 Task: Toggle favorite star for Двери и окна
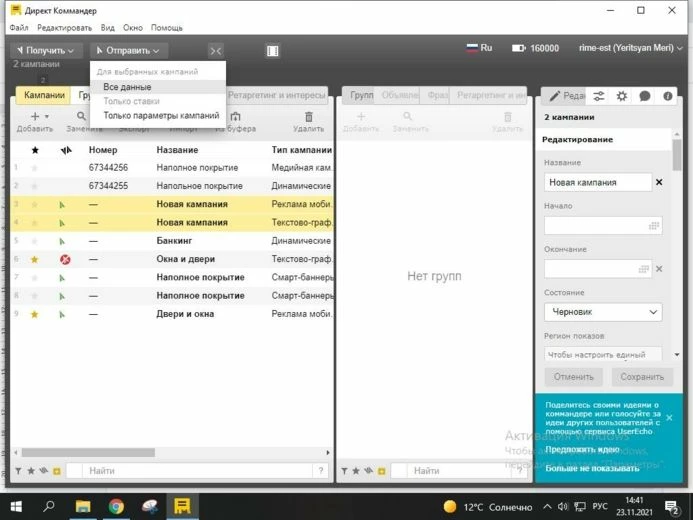coord(34,314)
